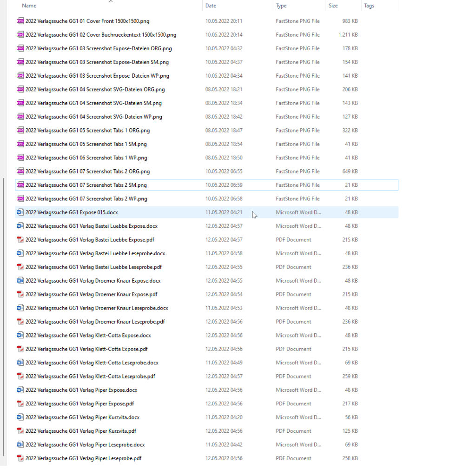Select PDF icon of Piper Leseprobe.pdf
This screenshot has width=476, height=476.
(20, 458)
